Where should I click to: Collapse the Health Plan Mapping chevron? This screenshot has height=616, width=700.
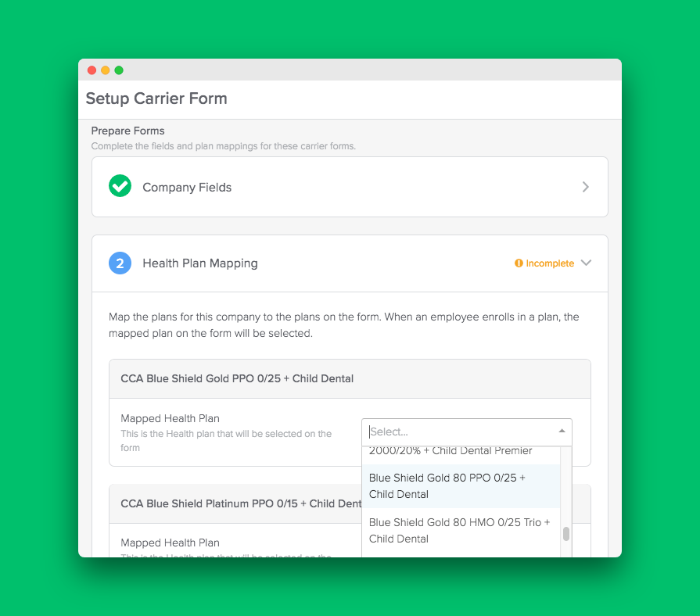click(586, 263)
